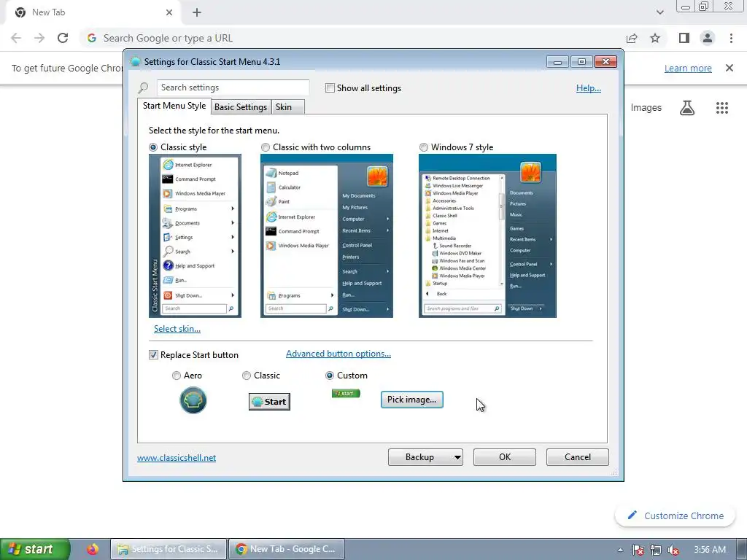Switch to the Skin tab
Viewport: 747px width, 560px height.
pos(284,107)
